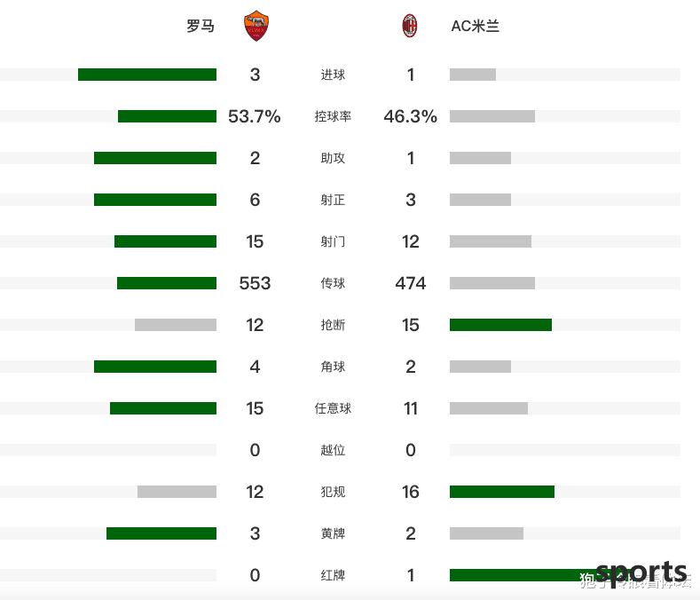Click Roma's green 任意球 bar
700x600 pixels.
coord(163,408)
